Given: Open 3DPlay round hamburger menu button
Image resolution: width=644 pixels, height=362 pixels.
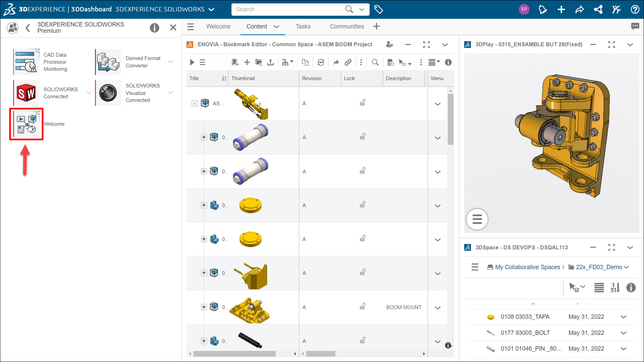Looking at the screenshot, I should [x=477, y=220].
